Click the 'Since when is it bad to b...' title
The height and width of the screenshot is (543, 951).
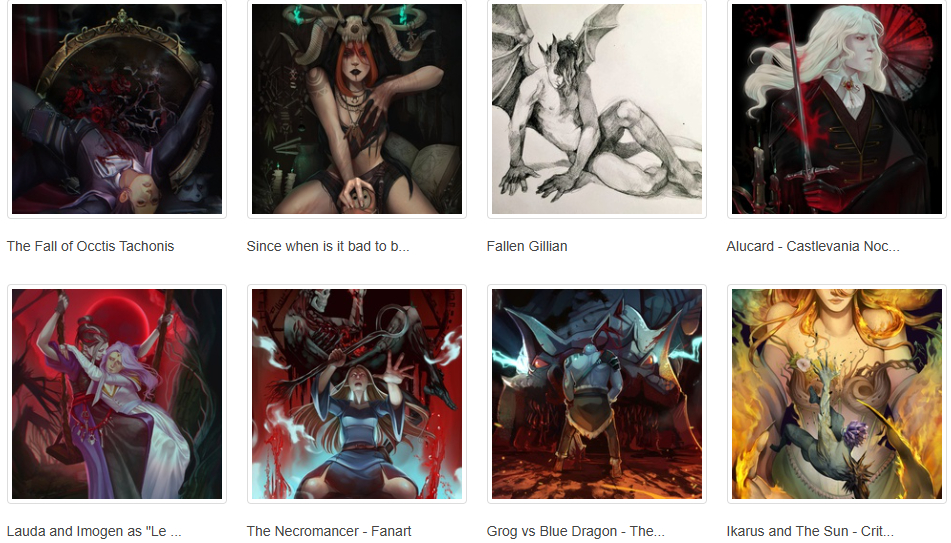tap(328, 246)
